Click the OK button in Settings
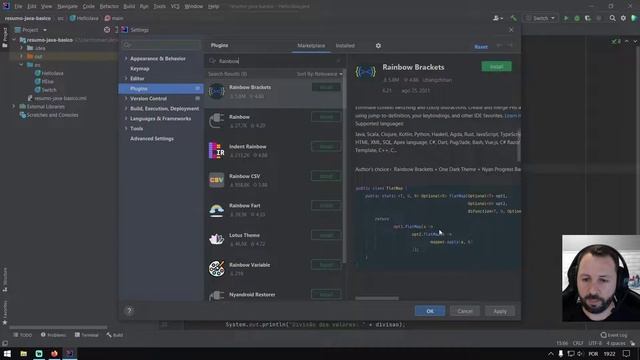The image size is (640, 360). click(430, 311)
